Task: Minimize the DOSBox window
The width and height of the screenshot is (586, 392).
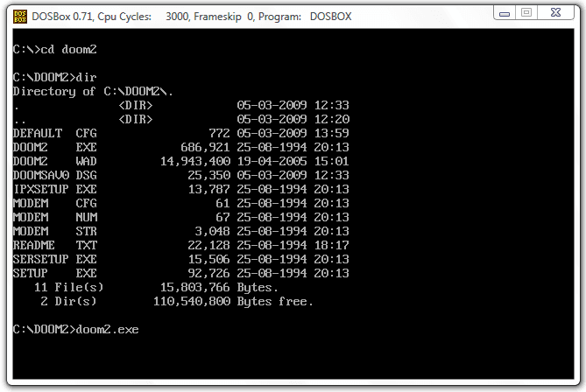Action: [505, 13]
